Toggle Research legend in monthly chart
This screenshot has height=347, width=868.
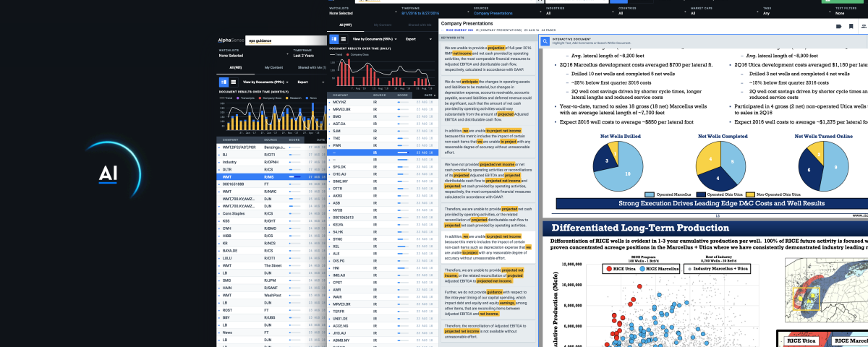(x=294, y=98)
